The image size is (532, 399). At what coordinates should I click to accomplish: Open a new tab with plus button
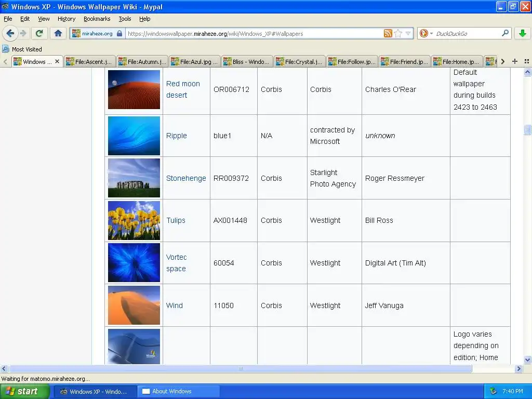515,61
